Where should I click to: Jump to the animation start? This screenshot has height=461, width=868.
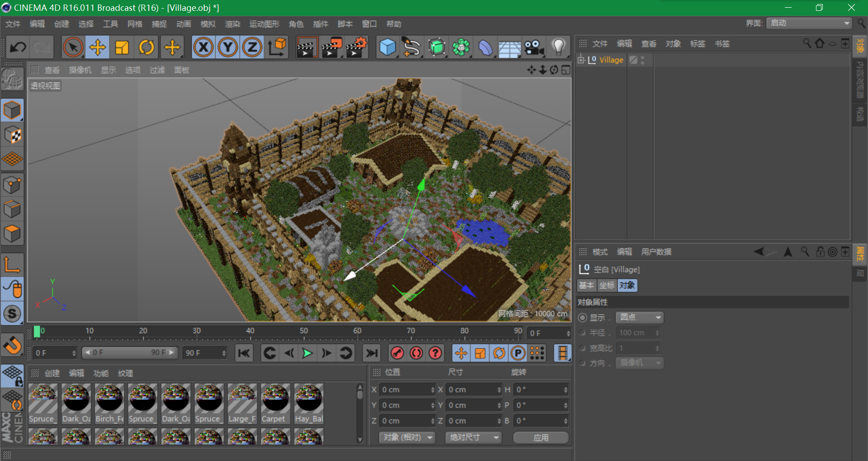(x=244, y=353)
